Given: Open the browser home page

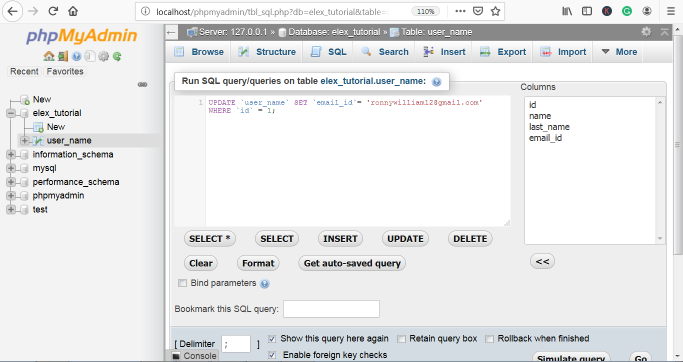Looking at the screenshot, I should pos(73,11).
